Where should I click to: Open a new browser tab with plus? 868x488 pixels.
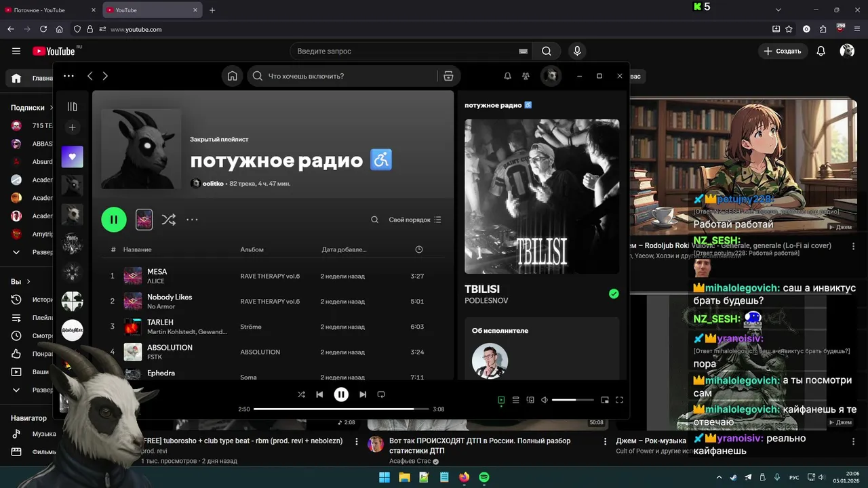(212, 10)
